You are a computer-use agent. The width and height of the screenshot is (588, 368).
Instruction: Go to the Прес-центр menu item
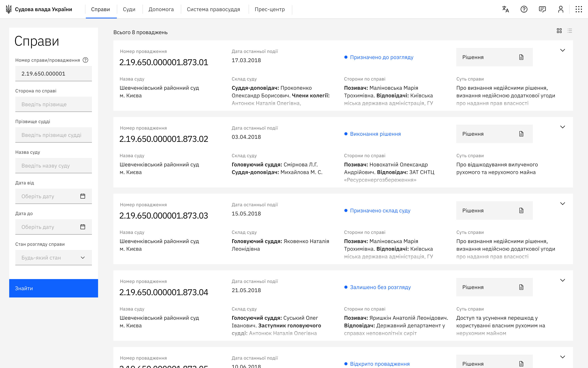coord(269,9)
